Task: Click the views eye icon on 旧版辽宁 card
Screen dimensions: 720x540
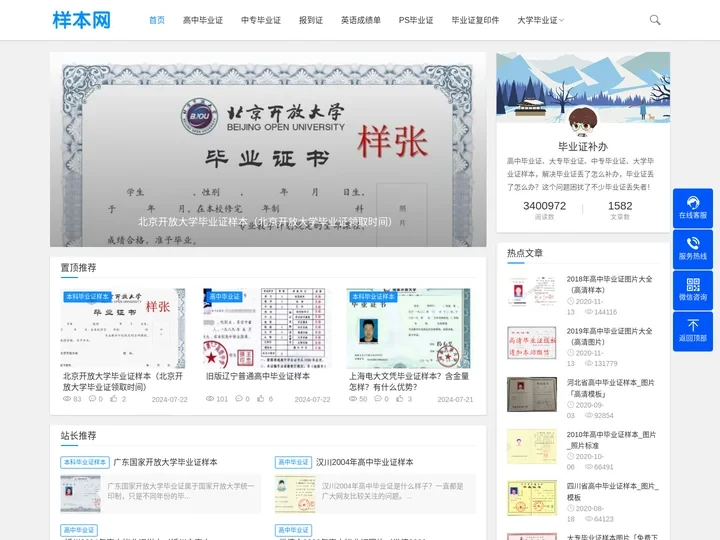Action: [x=210, y=399]
